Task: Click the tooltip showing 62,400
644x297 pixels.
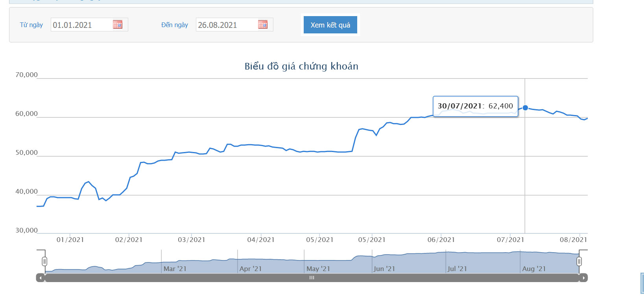Action: [475, 106]
